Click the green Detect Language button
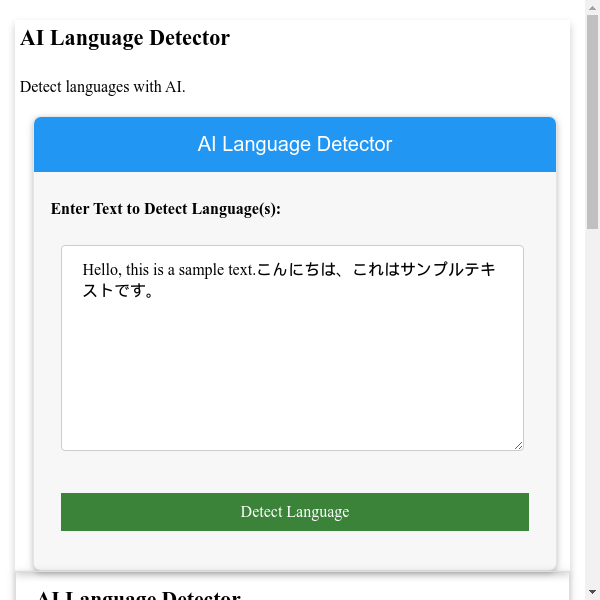Image resolution: width=600 pixels, height=600 pixels. pos(294,512)
